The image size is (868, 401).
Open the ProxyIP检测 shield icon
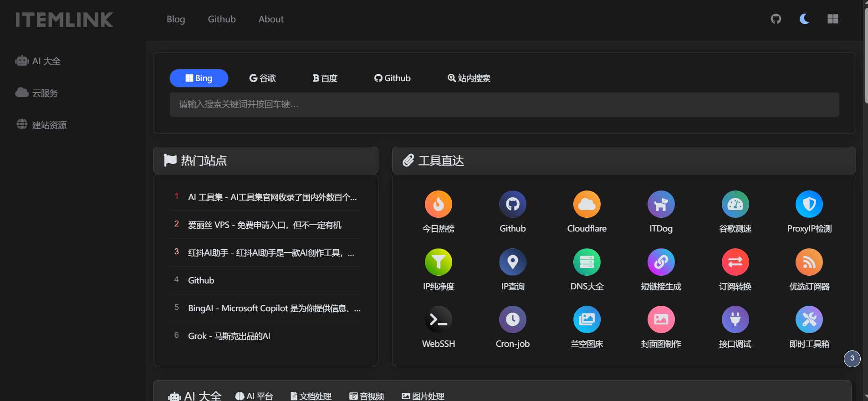809,204
